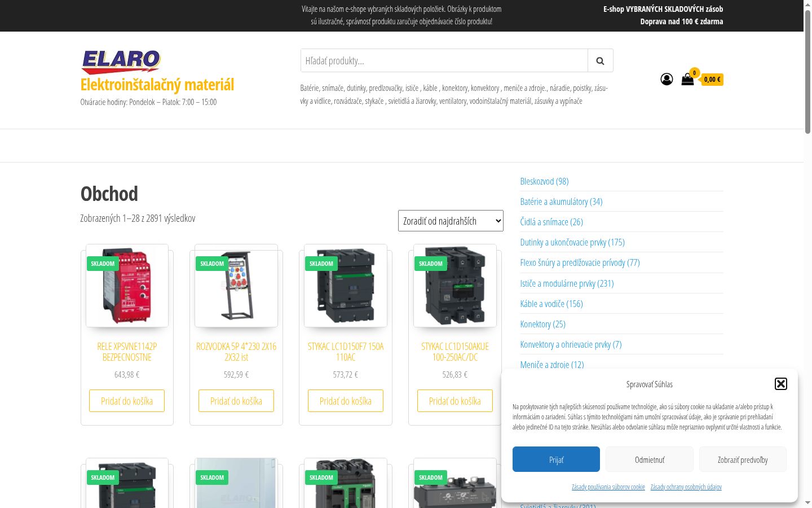Click STYKAC LC1D150AKUE 100-250AC/DC title
812x508 pixels.
coord(455,352)
